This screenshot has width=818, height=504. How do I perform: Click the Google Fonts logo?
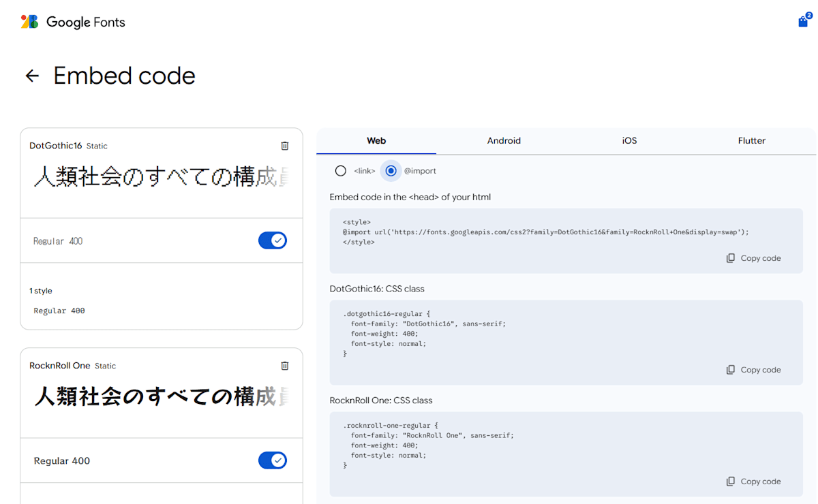point(72,21)
